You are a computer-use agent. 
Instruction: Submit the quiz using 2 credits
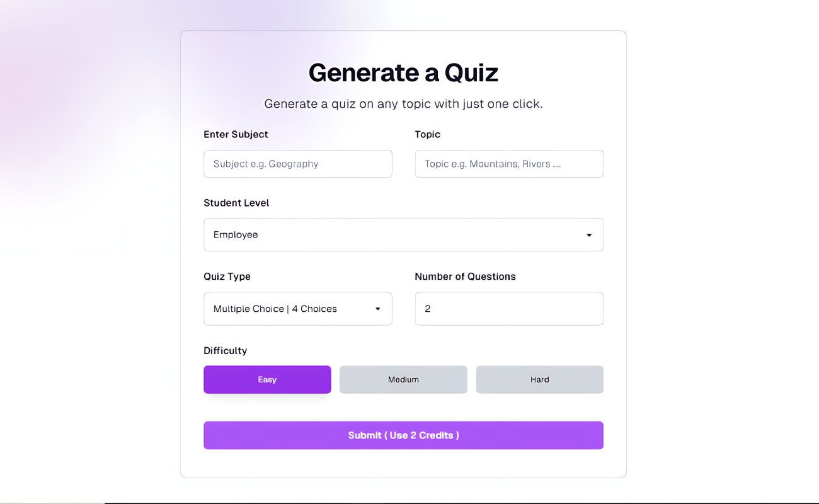403,435
